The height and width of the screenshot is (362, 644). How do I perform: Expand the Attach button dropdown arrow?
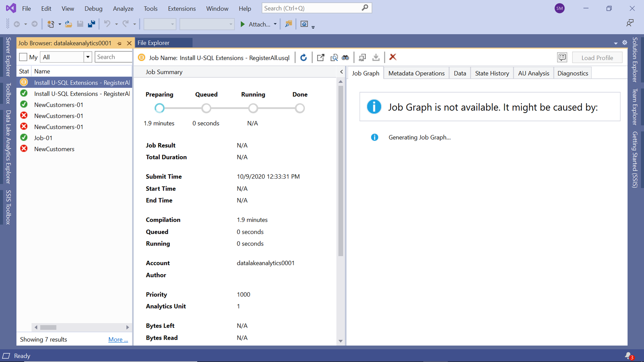[x=275, y=24]
